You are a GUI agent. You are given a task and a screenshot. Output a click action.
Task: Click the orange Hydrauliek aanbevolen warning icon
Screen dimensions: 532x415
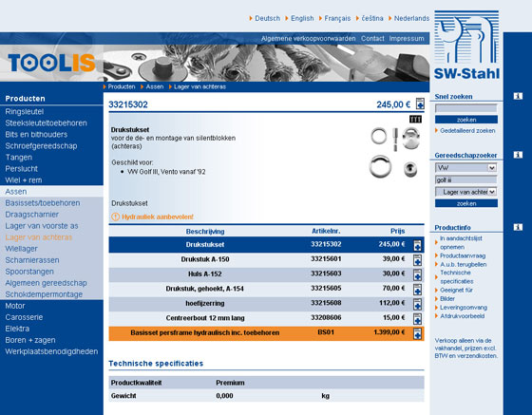(x=115, y=217)
